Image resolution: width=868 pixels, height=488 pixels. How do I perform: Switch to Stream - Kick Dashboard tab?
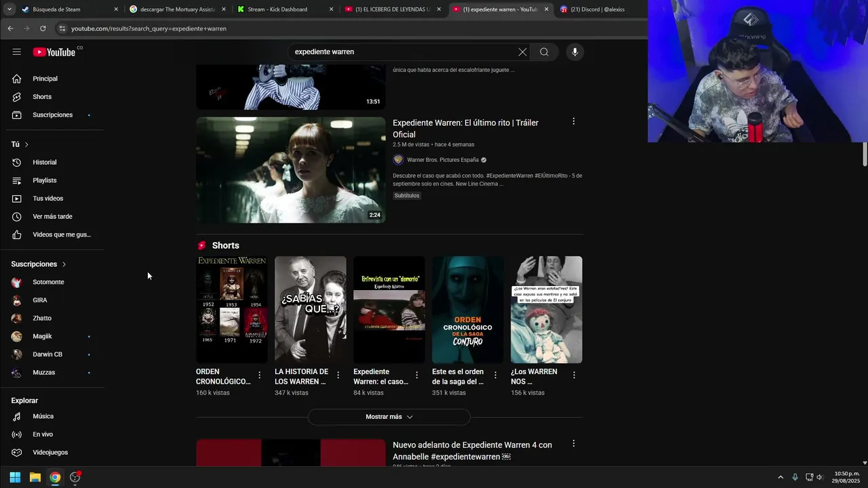click(278, 9)
